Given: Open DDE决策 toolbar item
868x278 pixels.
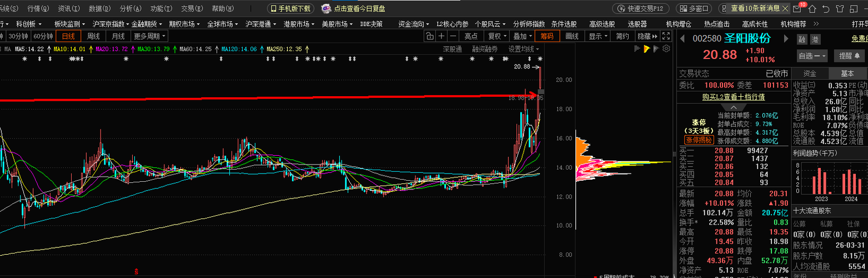Looking at the screenshot, I should pyautogui.click(x=371, y=24).
